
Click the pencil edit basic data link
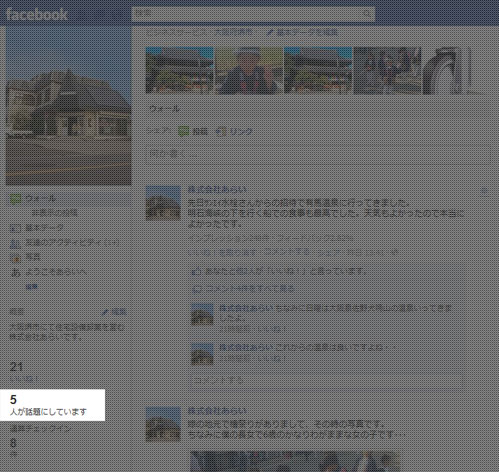(303, 32)
